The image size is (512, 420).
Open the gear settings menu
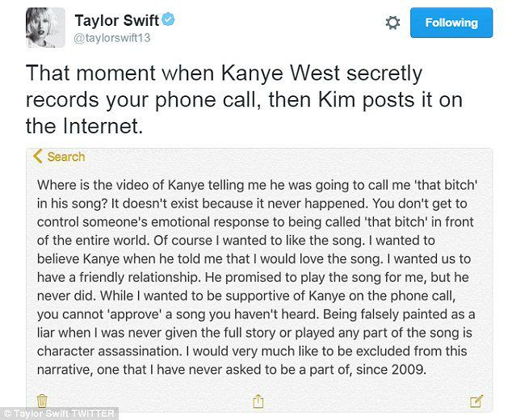pyautogui.click(x=392, y=23)
